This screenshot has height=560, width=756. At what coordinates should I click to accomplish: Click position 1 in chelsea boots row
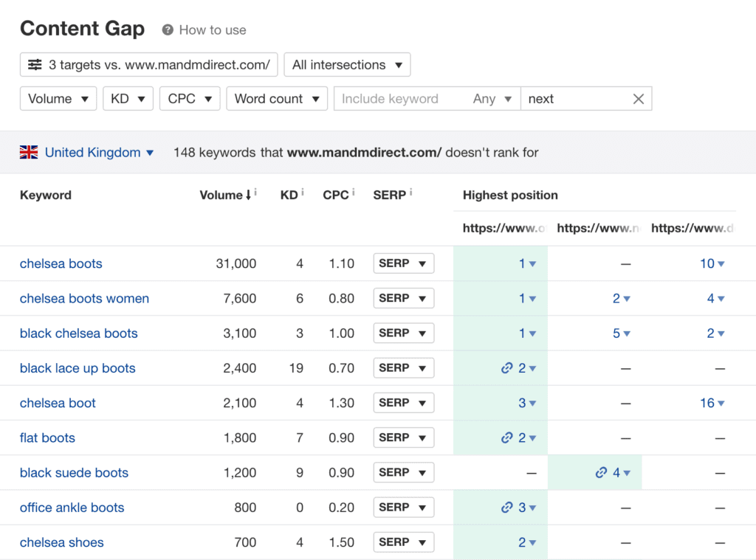(x=527, y=263)
